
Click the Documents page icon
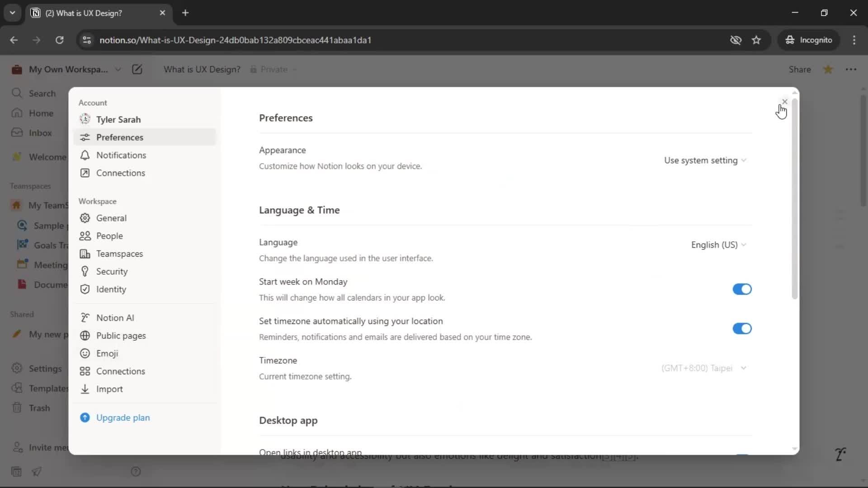(22, 284)
